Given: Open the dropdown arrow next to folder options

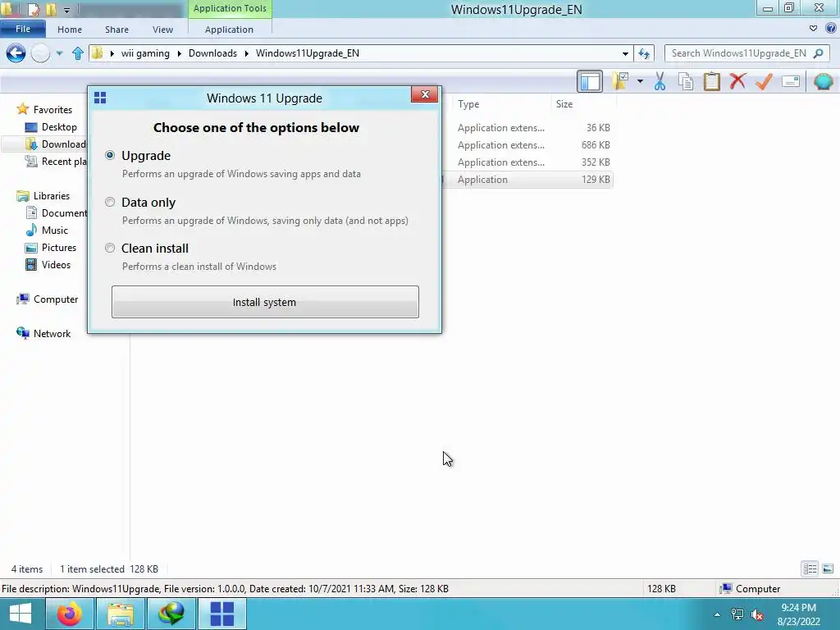Looking at the screenshot, I should click(x=640, y=81).
